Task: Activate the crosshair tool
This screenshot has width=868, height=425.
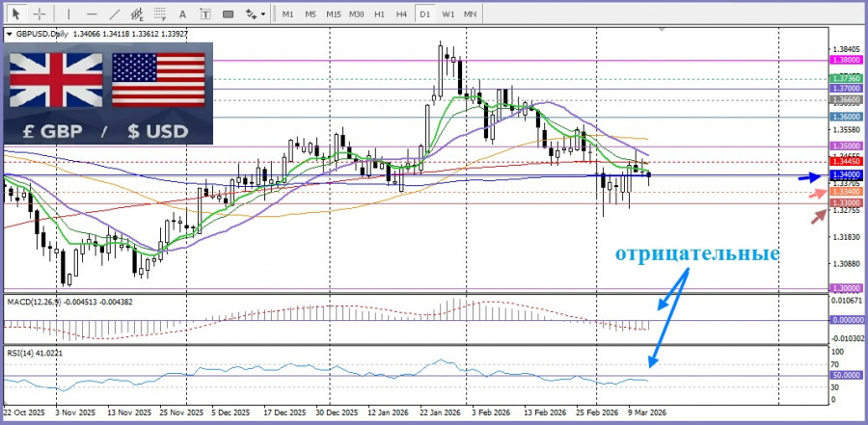Action: [40, 14]
